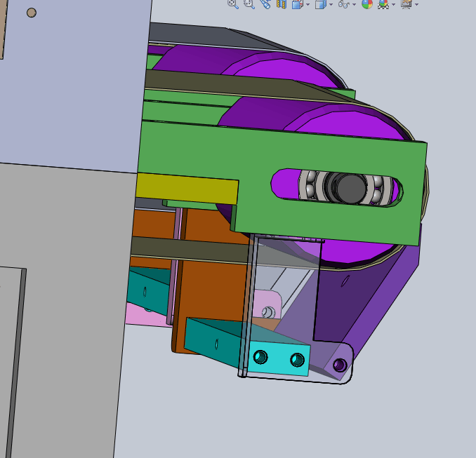This screenshot has width=476, height=458.
Task: Open Edit Appearance color ball
Action: (366, 4)
